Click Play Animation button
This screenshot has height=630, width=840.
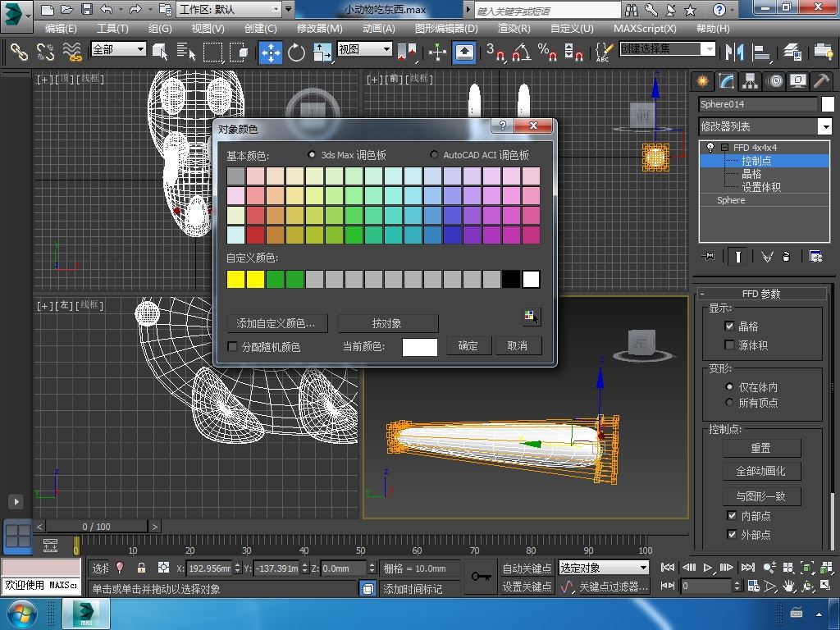pyautogui.click(x=708, y=568)
